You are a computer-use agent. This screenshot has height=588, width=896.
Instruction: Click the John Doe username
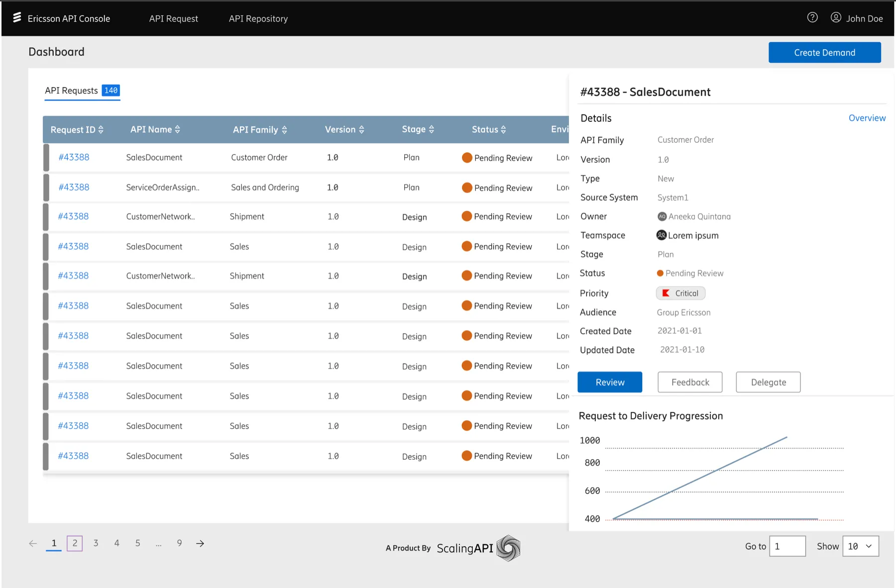pyautogui.click(x=864, y=18)
